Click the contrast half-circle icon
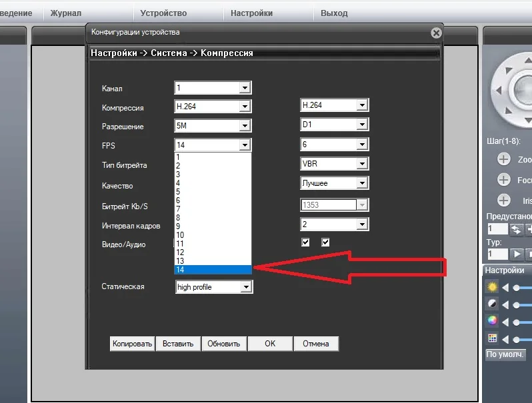532x403 pixels. click(492, 304)
